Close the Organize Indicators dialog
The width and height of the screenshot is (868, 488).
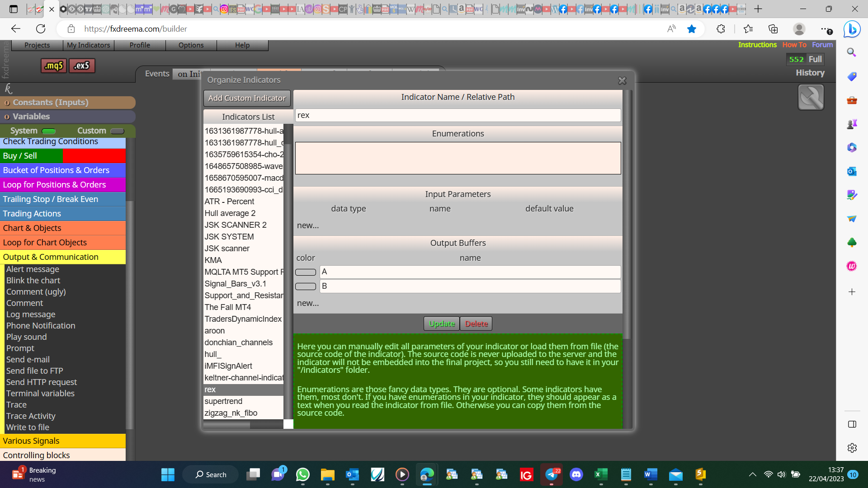tap(622, 80)
